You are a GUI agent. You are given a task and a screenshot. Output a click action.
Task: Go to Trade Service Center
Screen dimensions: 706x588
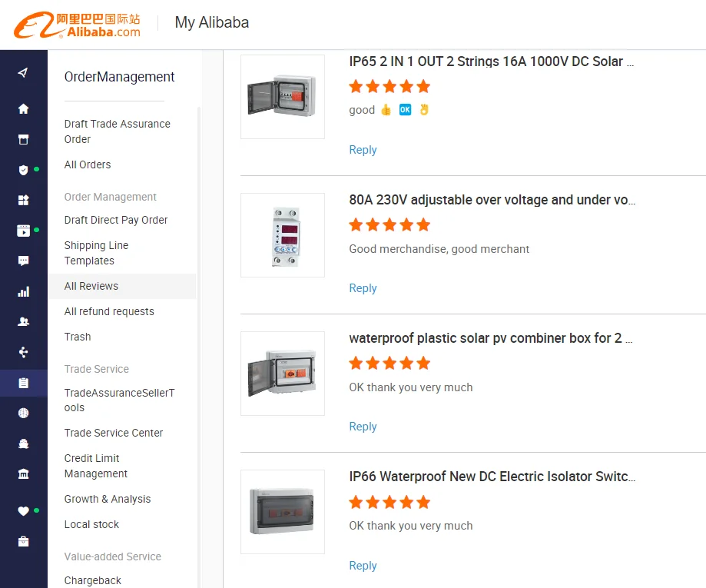(114, 433)
